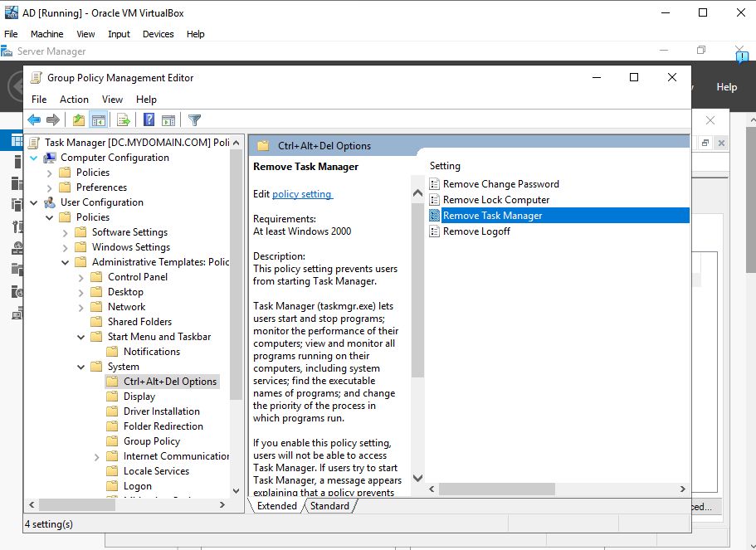Open the VirtualBox Machine menu
Viewport: 756px width, 550px height.
pyautogui.click(x=46, y=34)
